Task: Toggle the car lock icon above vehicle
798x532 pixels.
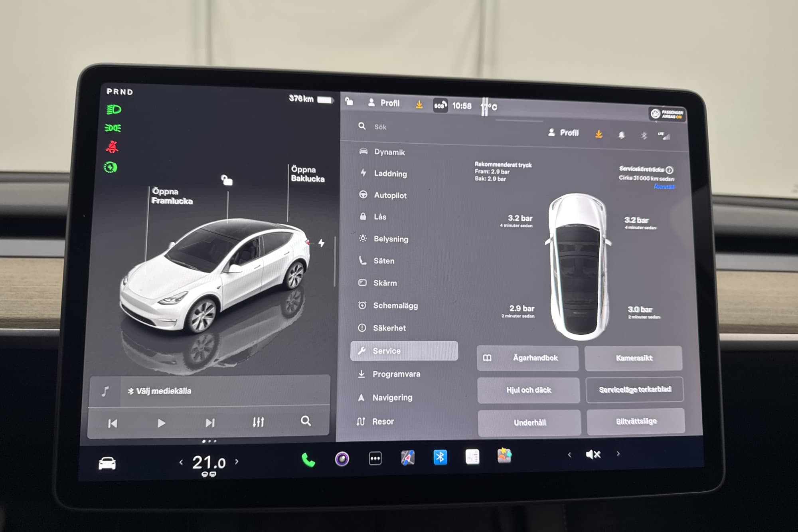Action: coord(227,180)
